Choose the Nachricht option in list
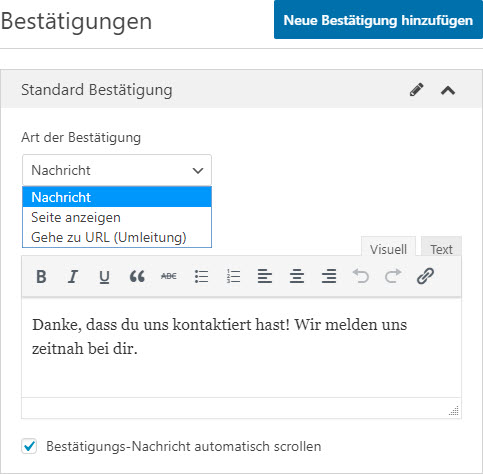Image resolution: width=483 pixels, height=474 pixels. click(x=117, y=197)
